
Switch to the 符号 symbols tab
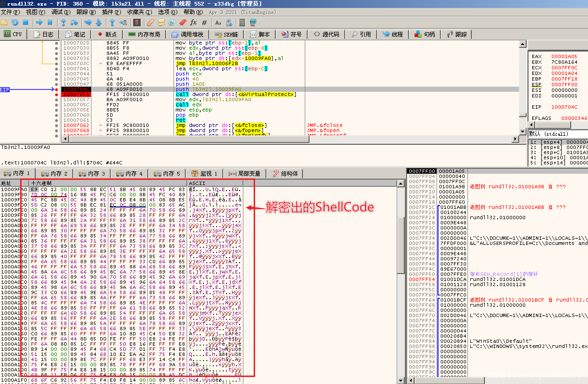(x=291, y=34)
